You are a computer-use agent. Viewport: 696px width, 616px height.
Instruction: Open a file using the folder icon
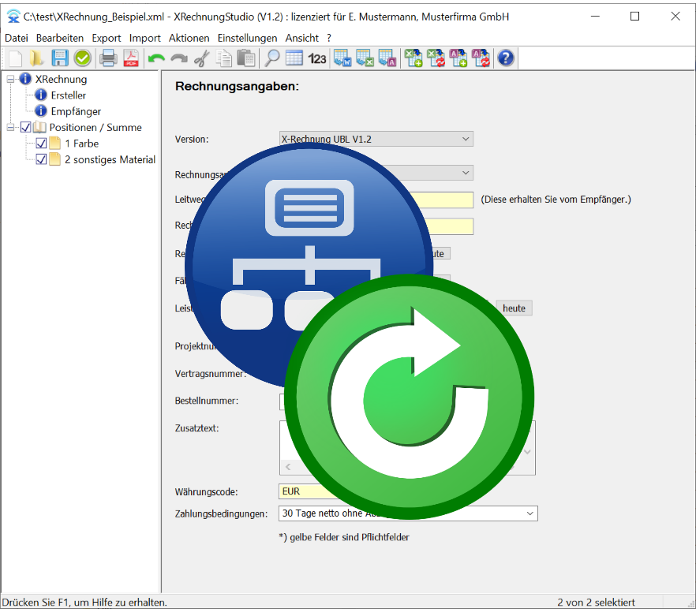point(37,58)
